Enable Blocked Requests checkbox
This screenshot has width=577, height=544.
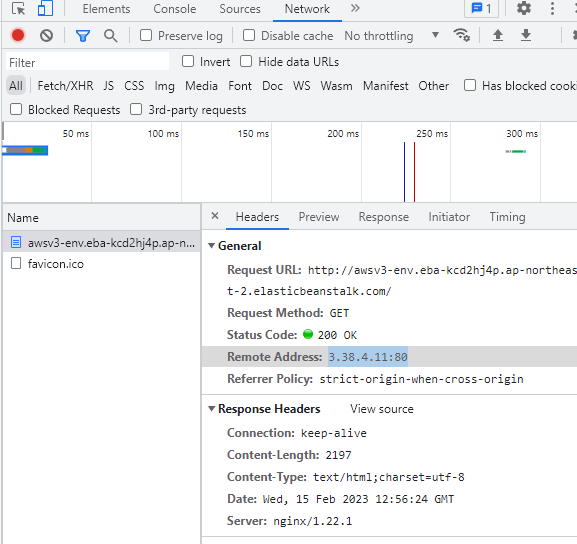[16, 109]
